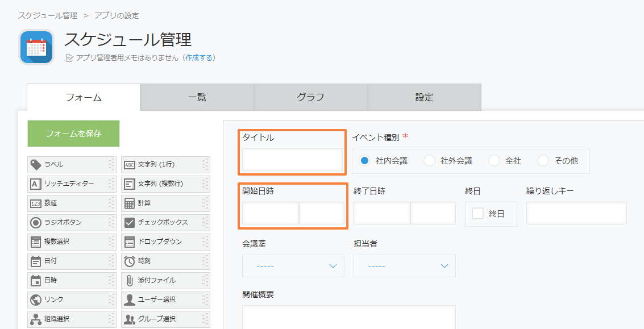Grab the drag handle of 計算 field
This screenshot has height=329, width=644.
point(205,203)
